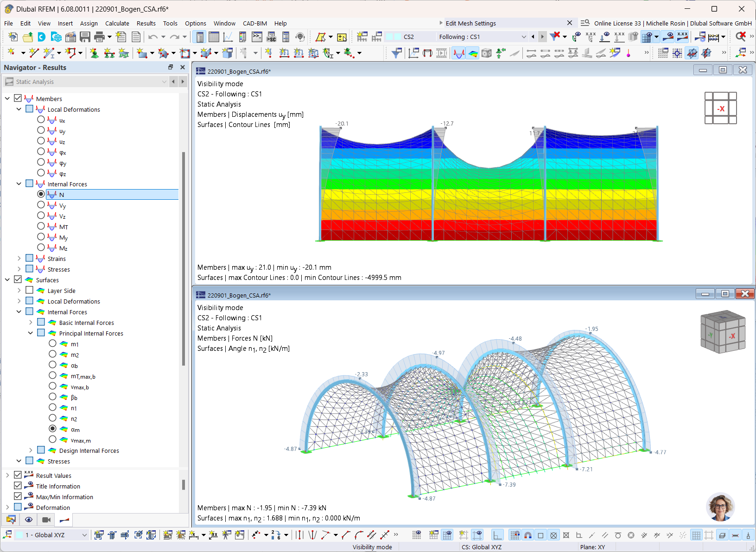Open the CAD-BIM menu
756x552 pixels.
[x=254, y=23]
